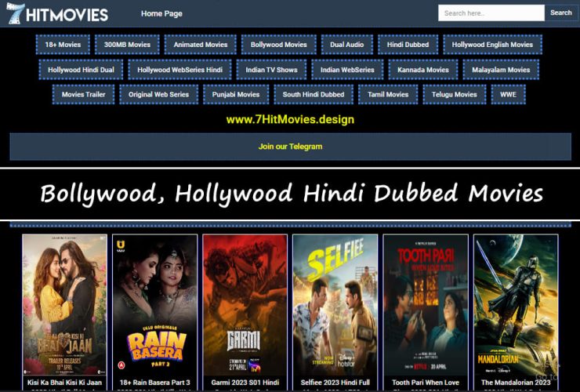Browse the Animated Movies category

(201, 45)
